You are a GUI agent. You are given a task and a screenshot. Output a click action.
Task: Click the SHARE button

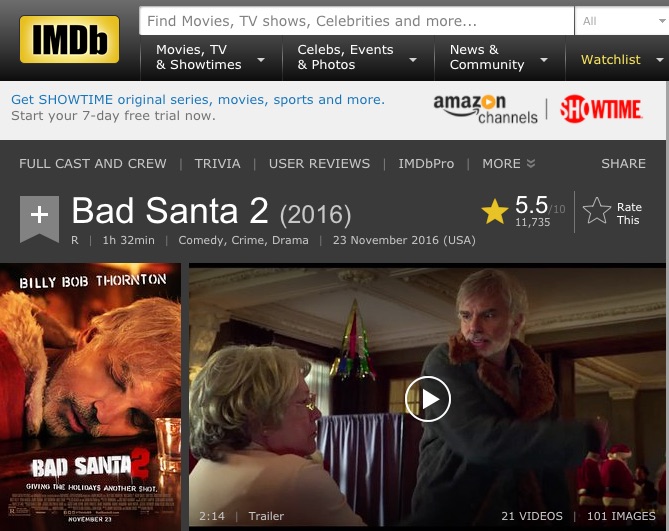623,163
